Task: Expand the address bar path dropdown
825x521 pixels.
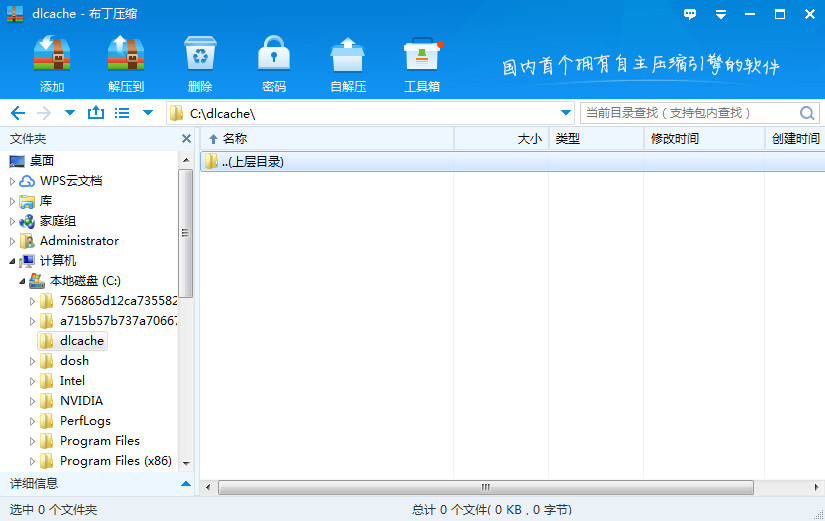Action: 566,113
